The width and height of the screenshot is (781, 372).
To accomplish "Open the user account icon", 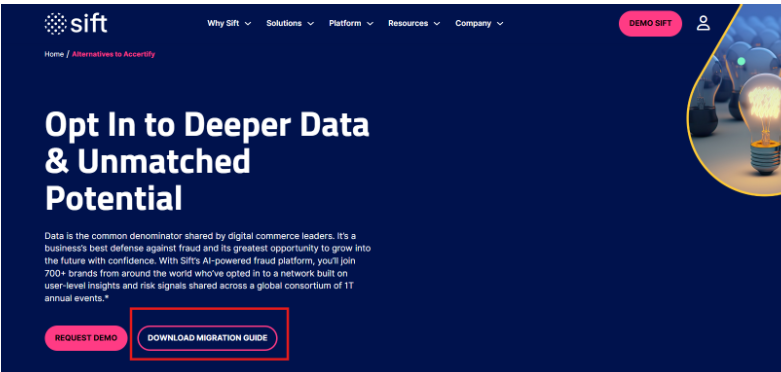I will [x=703, y=23].
